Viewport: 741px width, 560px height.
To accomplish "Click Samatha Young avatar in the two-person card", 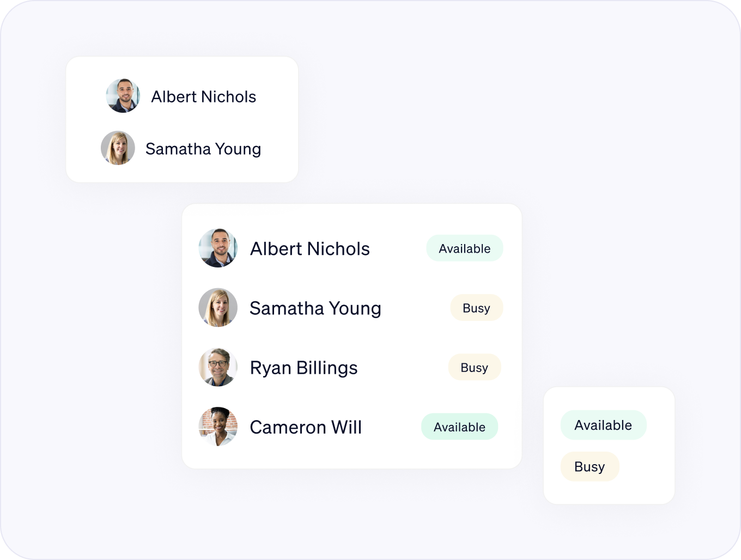I will pyautogui.click(x=118, y=148).
